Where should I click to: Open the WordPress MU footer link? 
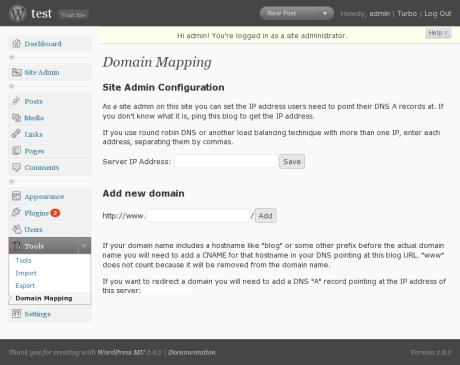point(121,352)
